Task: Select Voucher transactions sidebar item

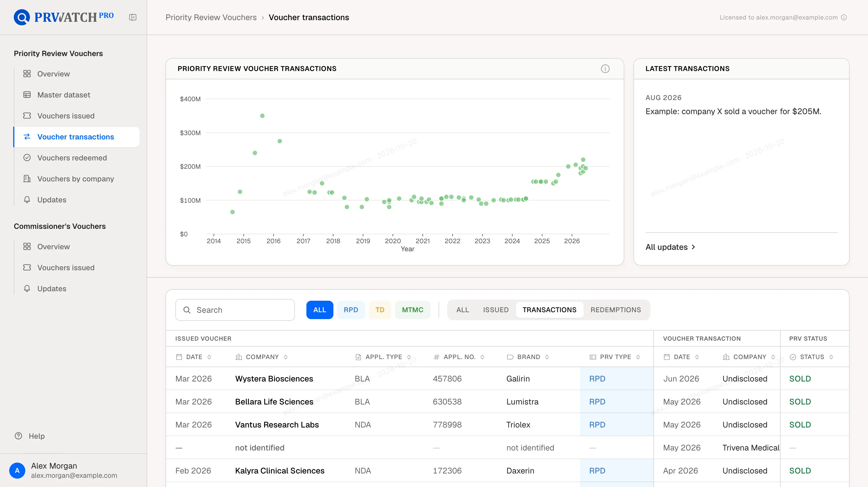Action: click(x=77, y=137)
